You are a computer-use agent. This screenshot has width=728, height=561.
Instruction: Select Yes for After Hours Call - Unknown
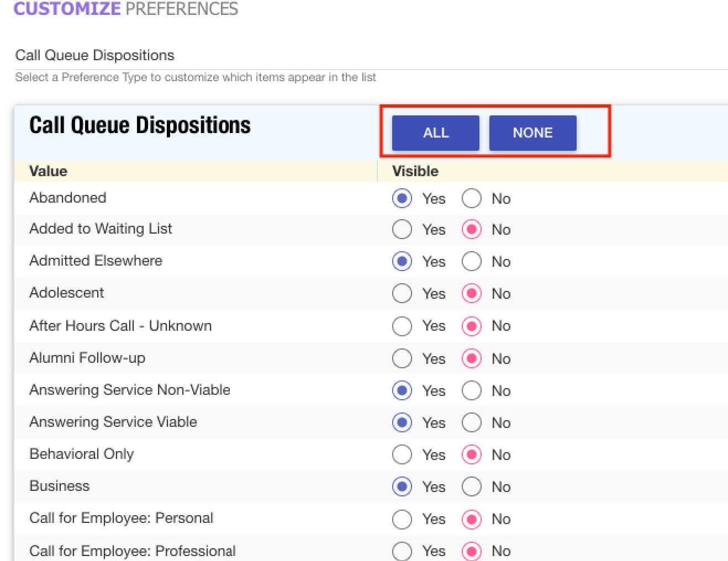tap(402, 326)
